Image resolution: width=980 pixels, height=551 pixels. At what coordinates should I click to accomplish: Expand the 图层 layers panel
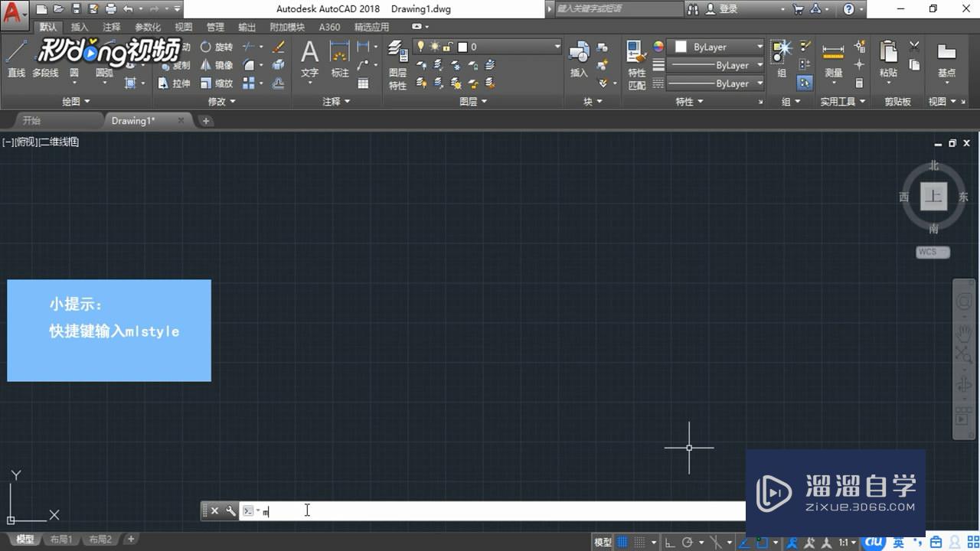click(473, 101)
